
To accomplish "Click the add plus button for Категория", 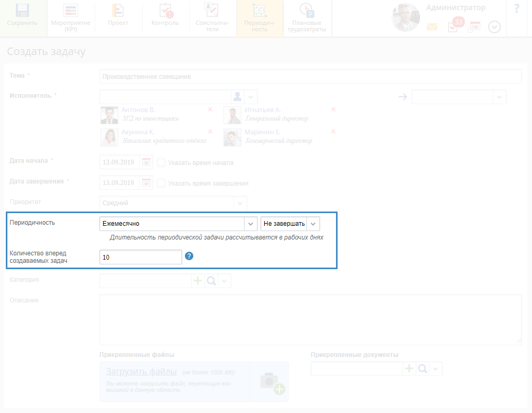I will coord(198,281).
